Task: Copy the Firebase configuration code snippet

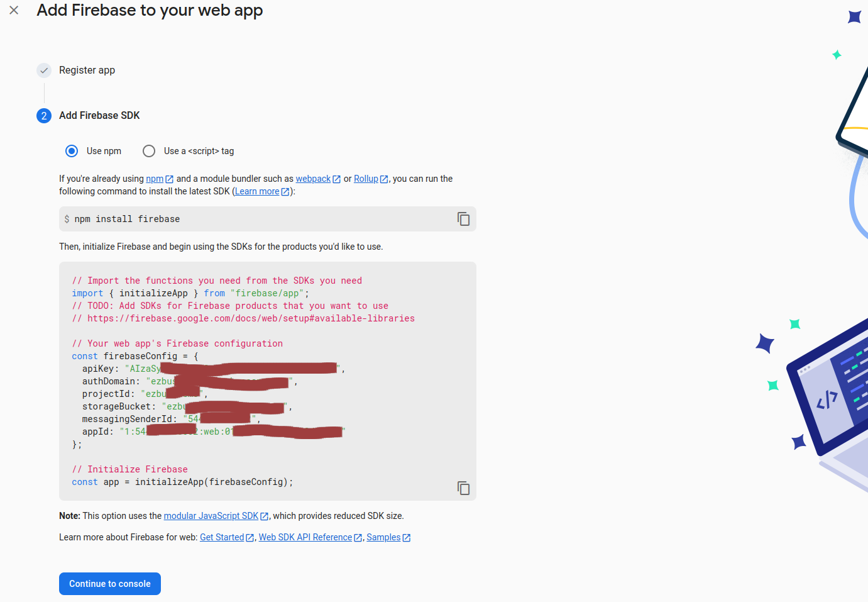Action: (463, 488)
